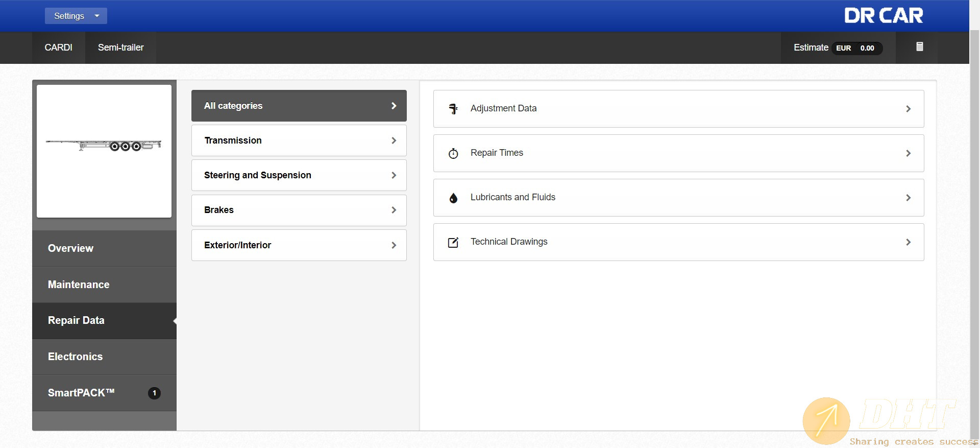Click the Estimate EUR 0.00 button
Screen dimensions: 980x448
(x=837, y=48)
